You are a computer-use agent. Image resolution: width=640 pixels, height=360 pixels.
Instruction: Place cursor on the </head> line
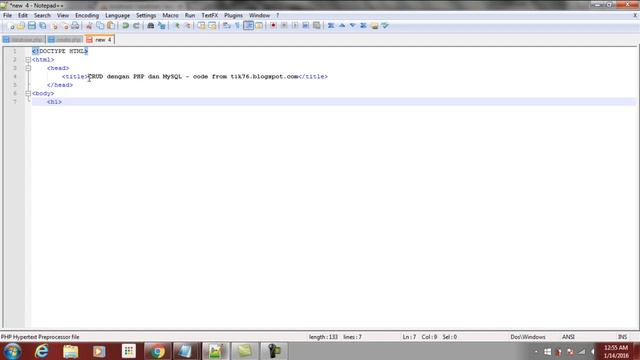[x=60, y=85]
